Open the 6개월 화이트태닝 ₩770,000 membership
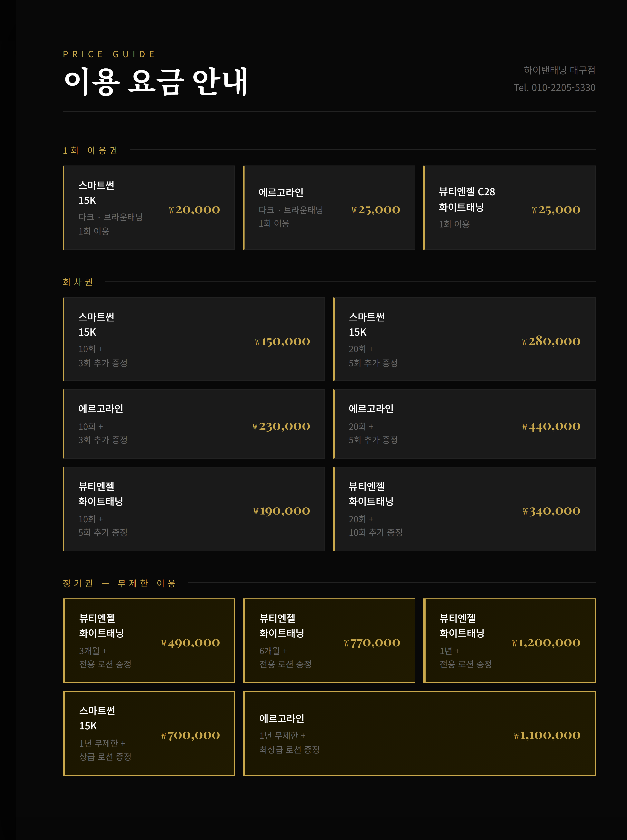627x840 pixels. click(329, 641)
